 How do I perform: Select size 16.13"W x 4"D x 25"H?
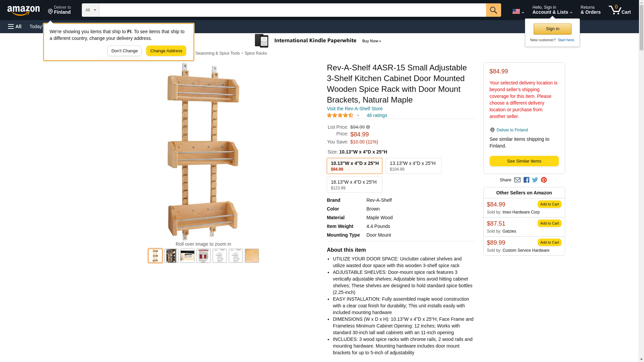tap(354, 185)
